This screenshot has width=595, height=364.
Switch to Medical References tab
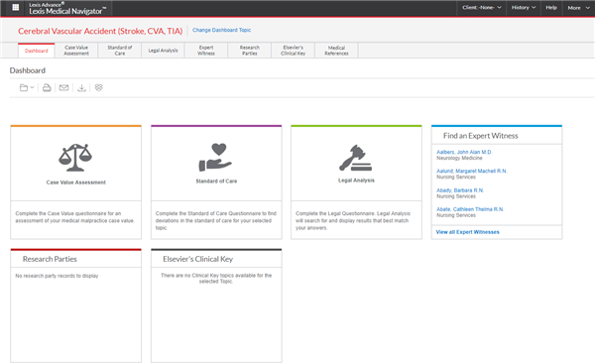[336, 51]
